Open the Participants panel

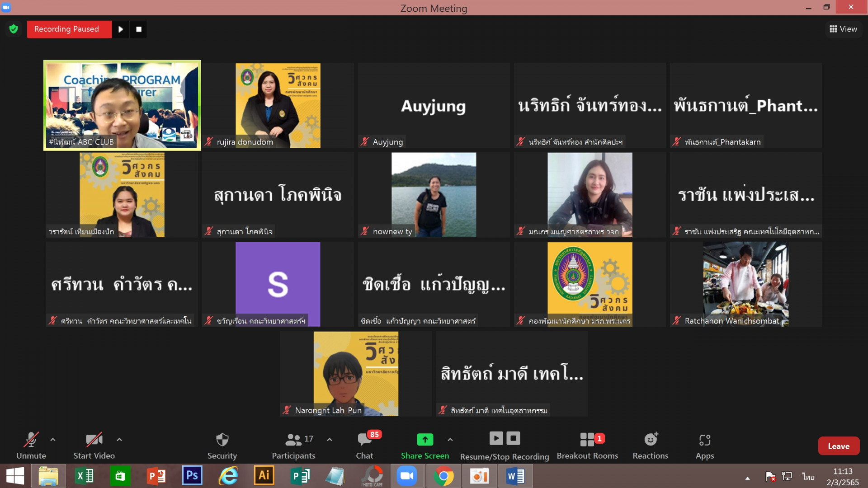pos(294,446)
